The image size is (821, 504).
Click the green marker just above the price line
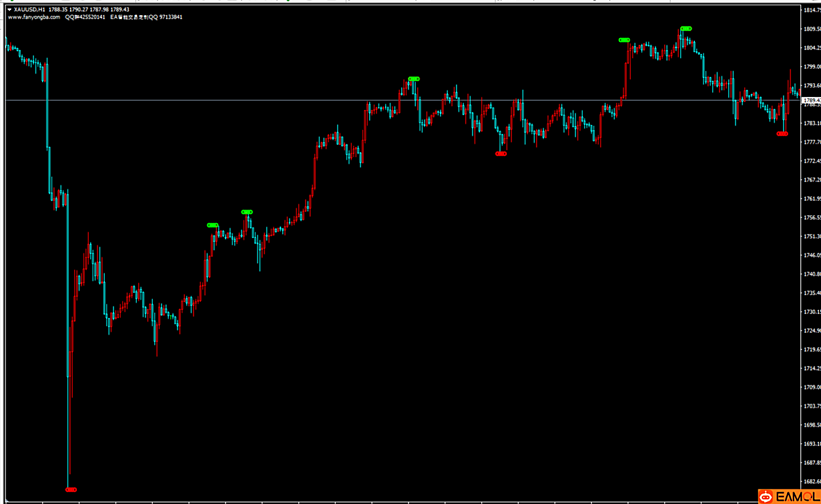coord(414,79)
